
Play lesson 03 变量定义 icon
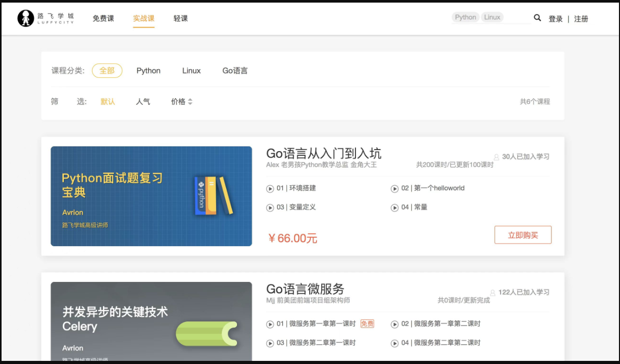[270, 208]
